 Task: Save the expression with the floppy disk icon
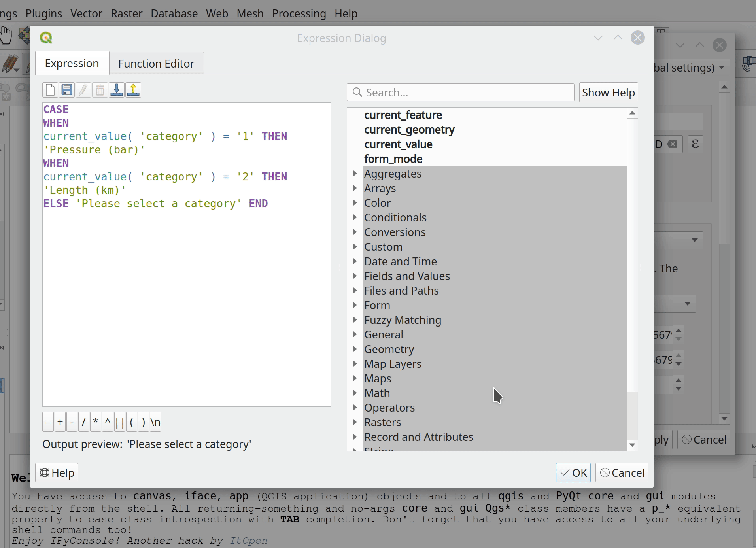tap(67, 90)
